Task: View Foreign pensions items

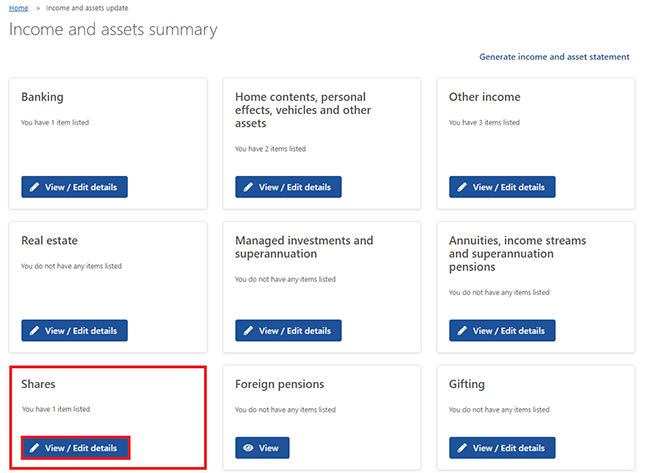Action: (262, 448)
